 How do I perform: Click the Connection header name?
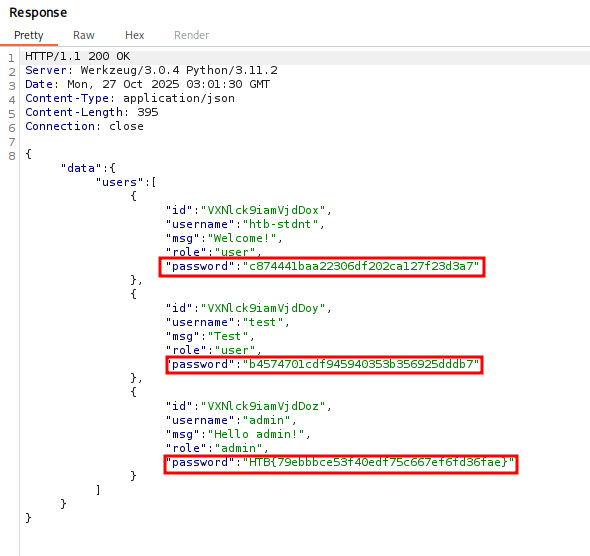pyautogui.click(x=60, y=126)
